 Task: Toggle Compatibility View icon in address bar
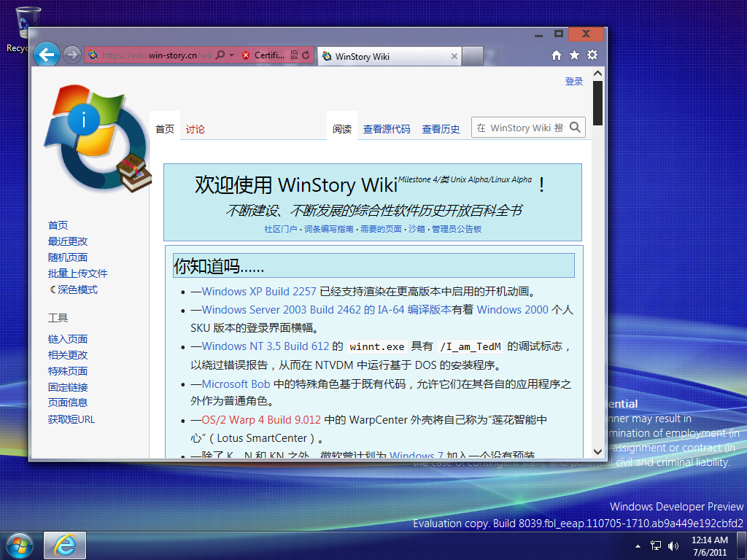point(294,55)
